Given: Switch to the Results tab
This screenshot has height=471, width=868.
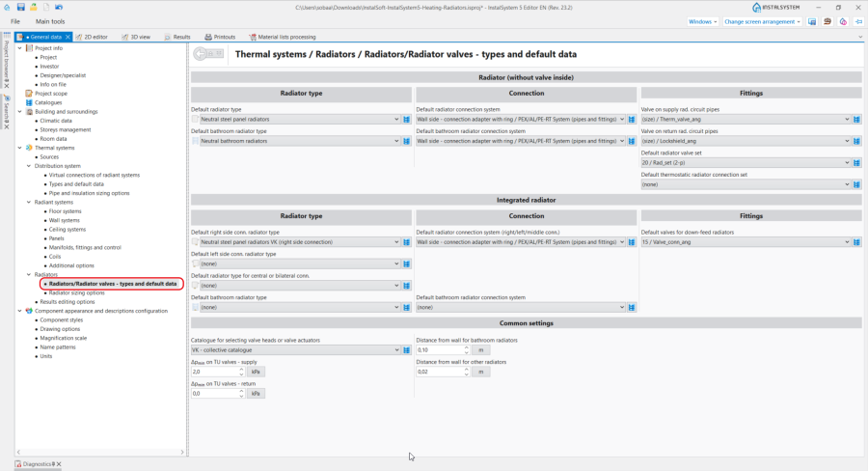Looking at the screenshot, I should (x=177, y=37).
